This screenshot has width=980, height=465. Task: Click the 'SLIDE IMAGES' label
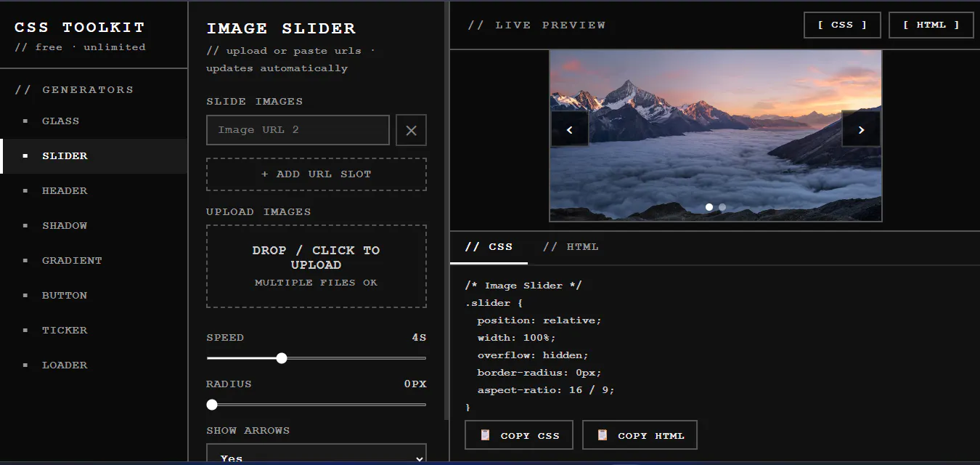255,102
